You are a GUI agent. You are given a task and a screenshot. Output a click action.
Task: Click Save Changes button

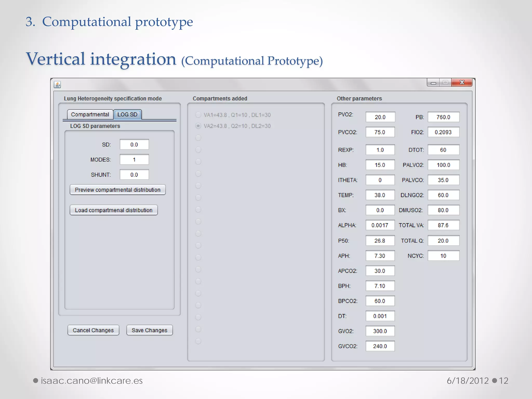point(150,330)
